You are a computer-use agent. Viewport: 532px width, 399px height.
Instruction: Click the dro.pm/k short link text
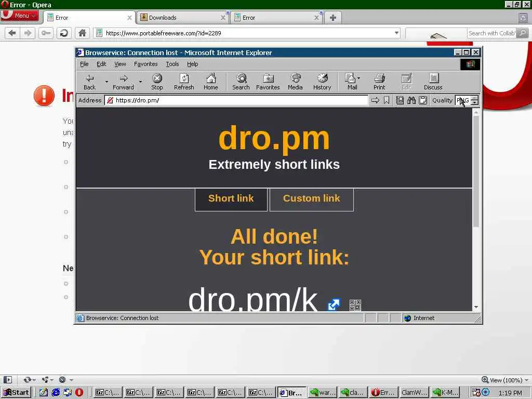253,300
